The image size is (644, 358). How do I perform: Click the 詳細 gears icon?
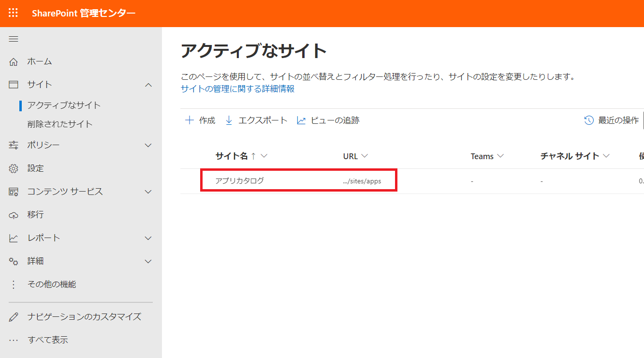pyautogui.click(x=14, y=261)
